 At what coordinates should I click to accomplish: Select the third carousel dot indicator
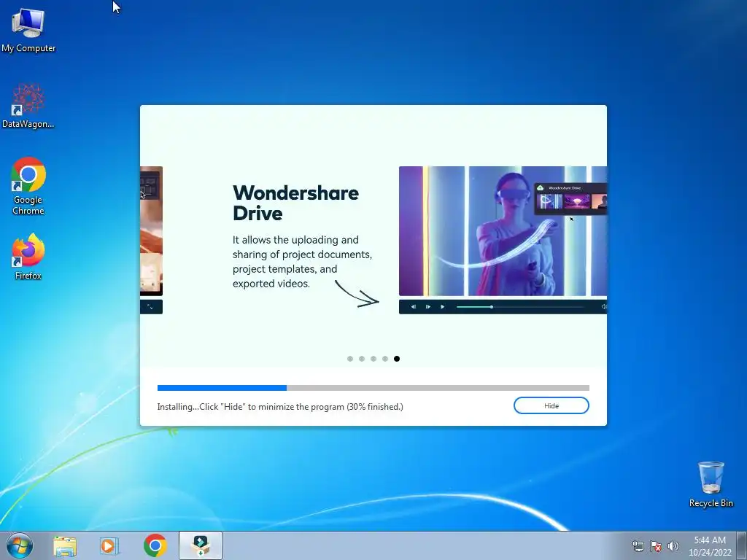click(x=373, y=359)
